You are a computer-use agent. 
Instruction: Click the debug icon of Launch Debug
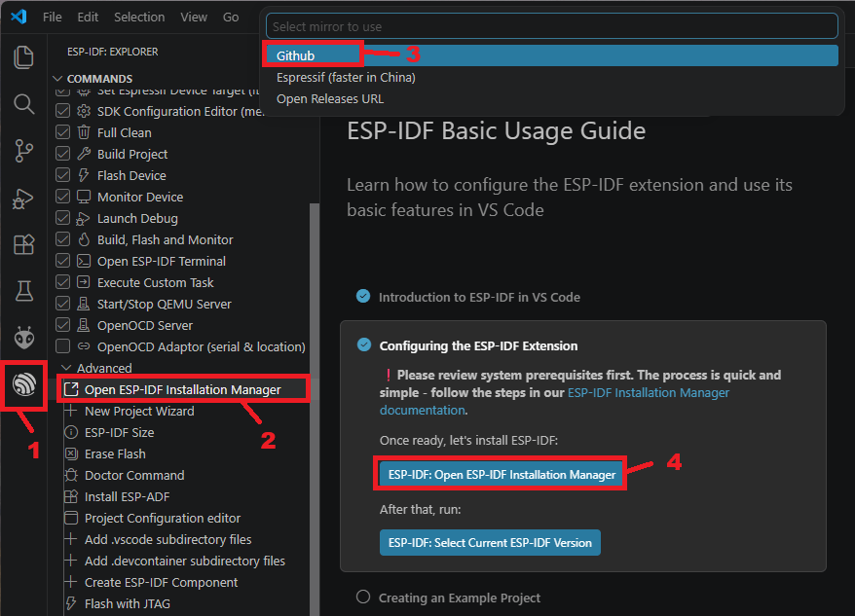coord(84,218)
